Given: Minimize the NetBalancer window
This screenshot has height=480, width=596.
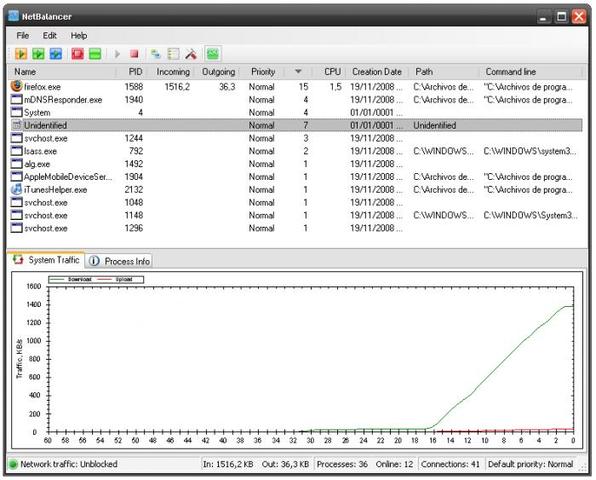Looking at the screenshot, I should point(543,17).
